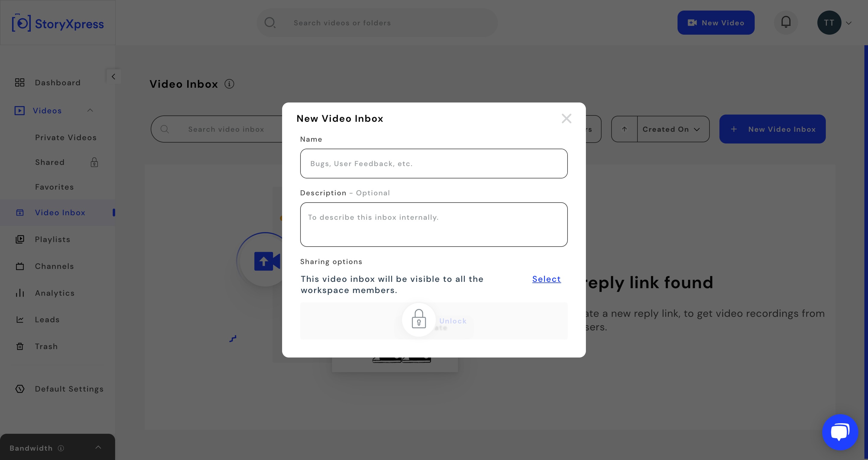Screen dimensions: 868x460
Task: Open the TT profile dropdown arrow
Action: click(x=849, y=23)
